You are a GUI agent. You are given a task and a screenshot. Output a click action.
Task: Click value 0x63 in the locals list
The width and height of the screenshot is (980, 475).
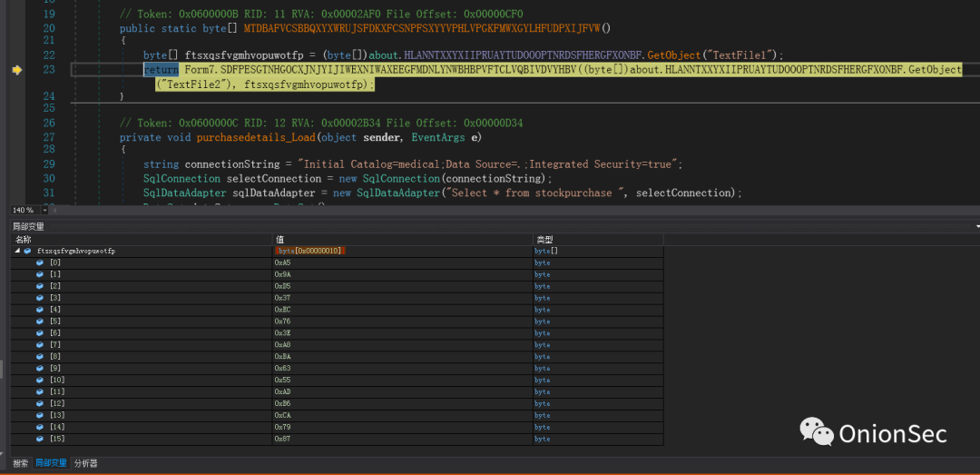click(282, 368)
